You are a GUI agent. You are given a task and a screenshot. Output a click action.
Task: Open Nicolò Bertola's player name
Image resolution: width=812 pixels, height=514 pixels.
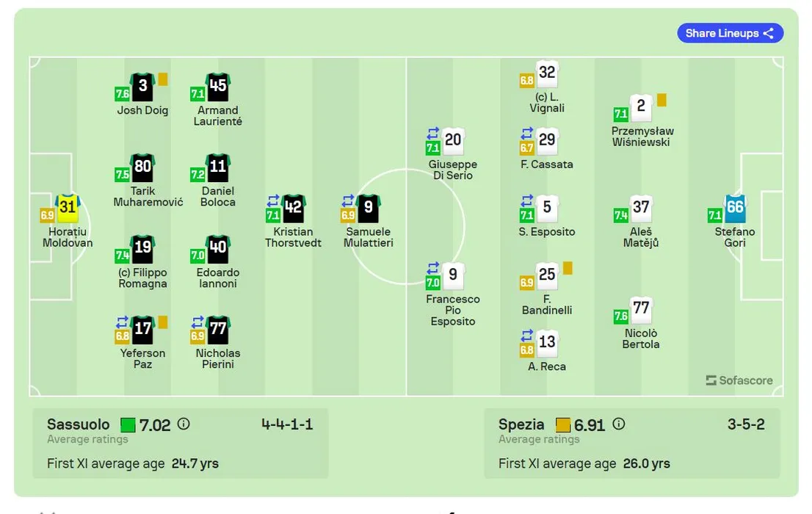(x=641, y=339)
